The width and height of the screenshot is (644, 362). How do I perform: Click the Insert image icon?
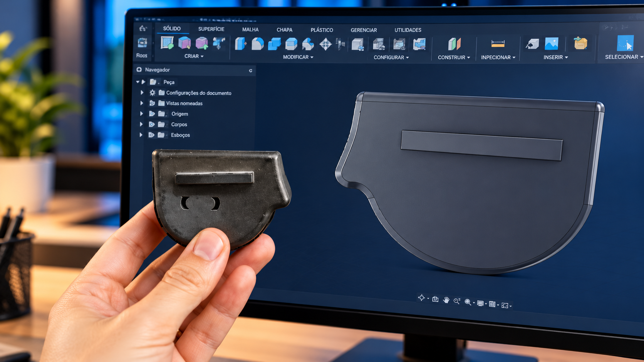(x=552, y=43)
